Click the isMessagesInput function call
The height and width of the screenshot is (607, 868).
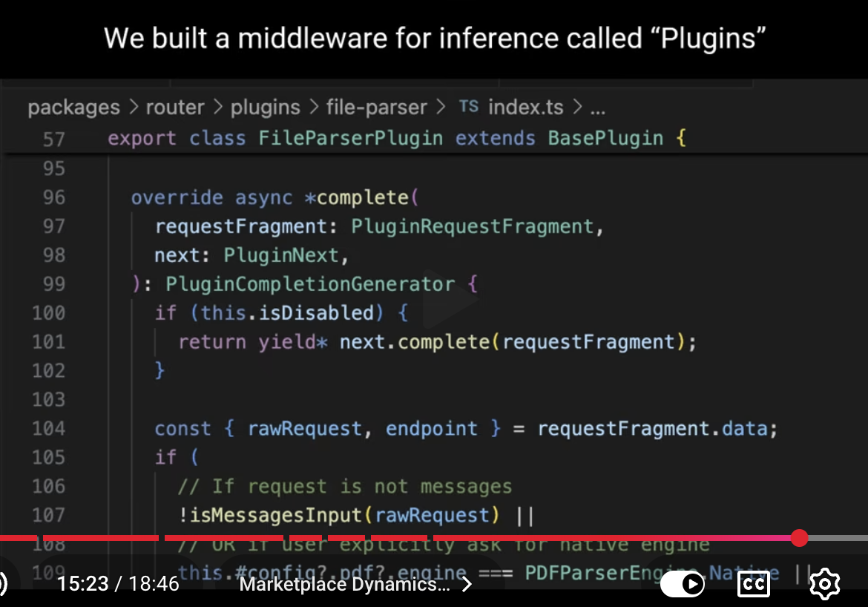pos(275,515)
